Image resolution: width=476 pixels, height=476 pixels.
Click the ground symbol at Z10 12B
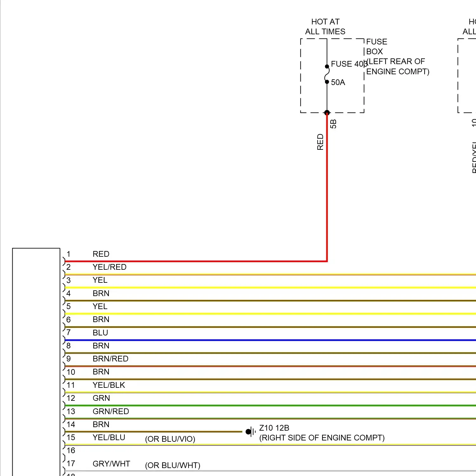[250, 432]
